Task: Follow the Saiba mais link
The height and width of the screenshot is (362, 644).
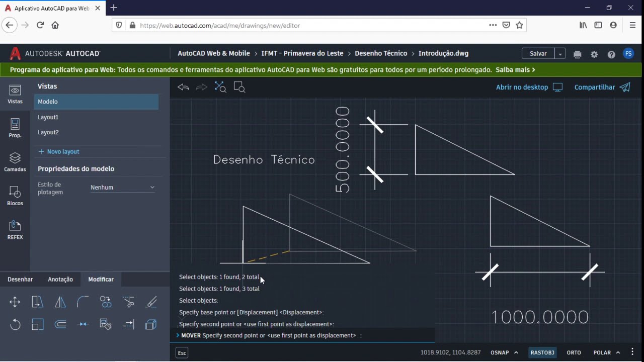Action: tap(515, 70)
